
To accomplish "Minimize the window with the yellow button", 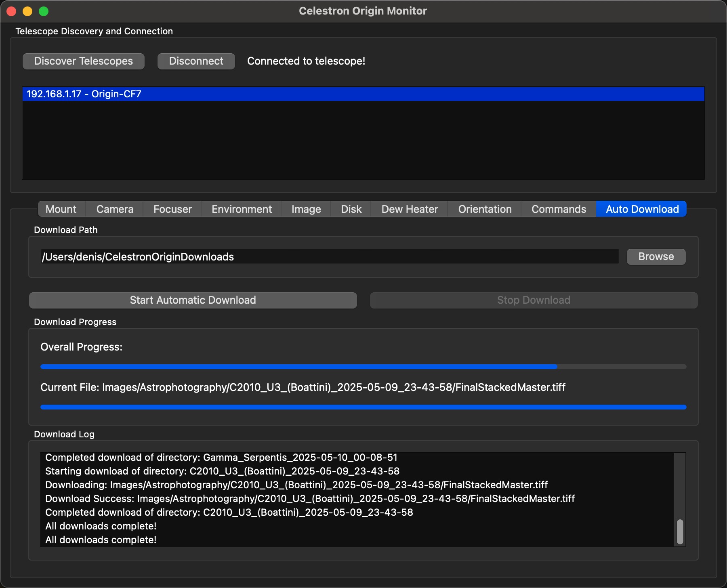I will click(x=27, y=11).
